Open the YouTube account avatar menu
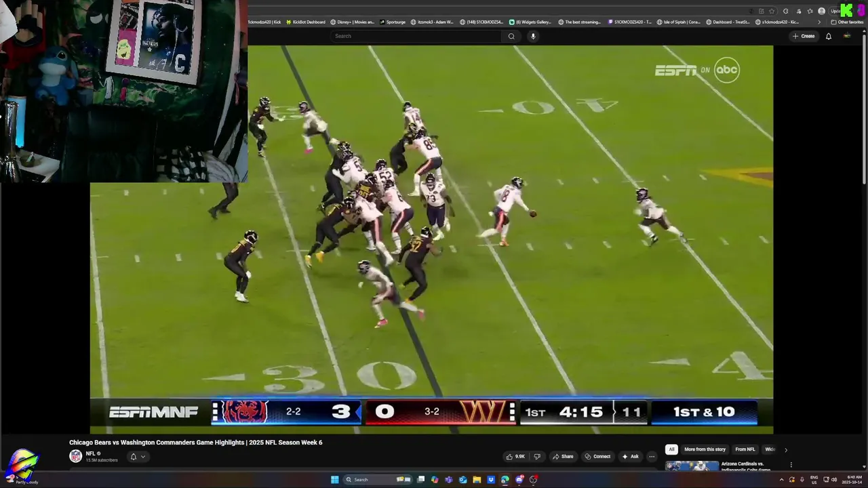Image resolution: width=868 pixels, height=488 pixels. tap(846, 36)
